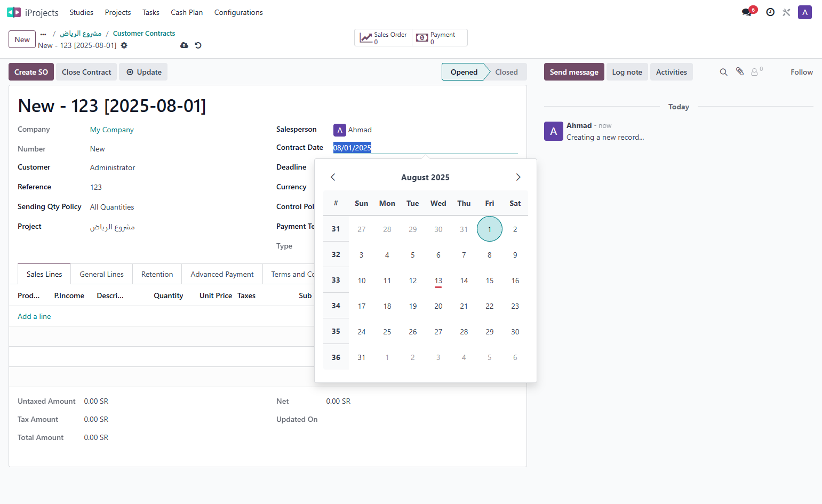822x504 pixels.
Task: Click the Log note button
Action: pos(627,72)
